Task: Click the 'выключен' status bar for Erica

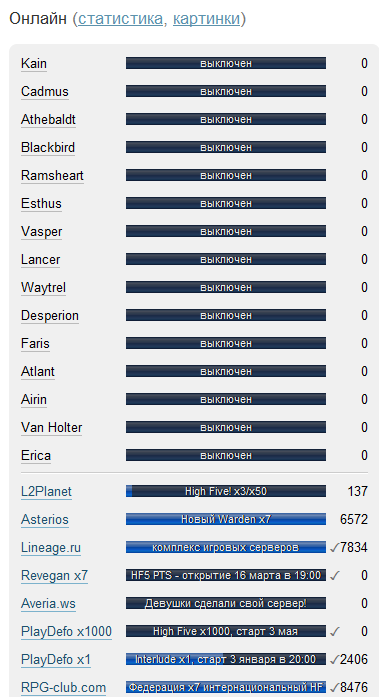Action: click(226, 455)
